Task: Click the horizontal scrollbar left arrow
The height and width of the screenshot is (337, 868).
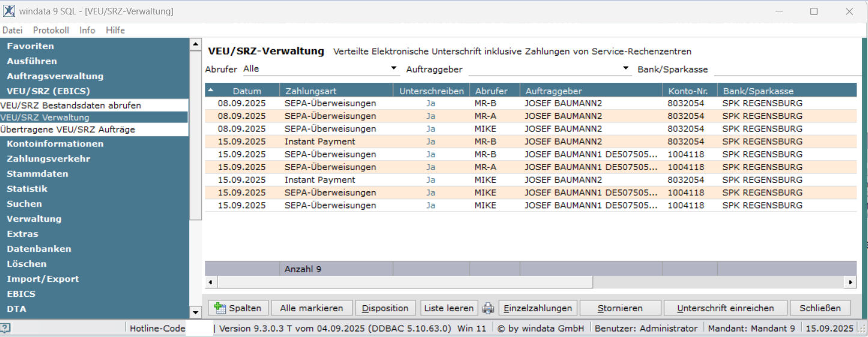Action: click(x=211, y=282)
